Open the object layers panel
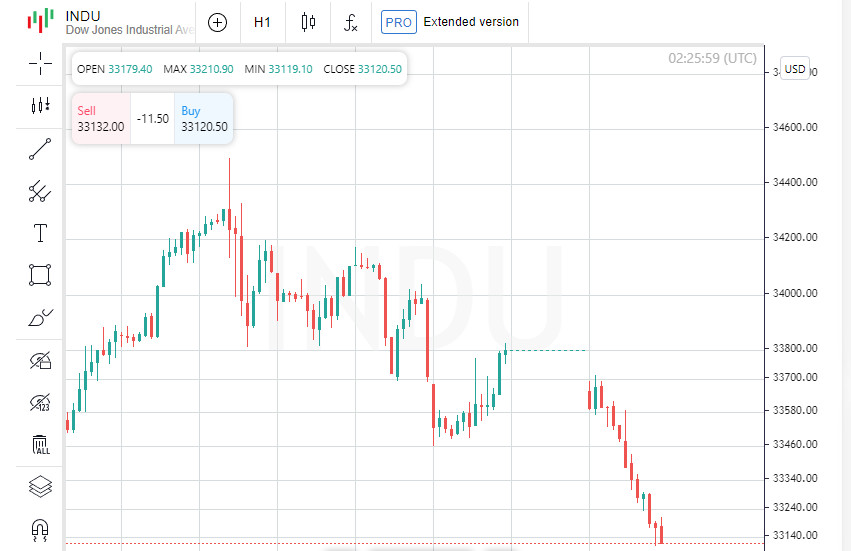Viewport: 851px width, 551px height. point(40,487)
